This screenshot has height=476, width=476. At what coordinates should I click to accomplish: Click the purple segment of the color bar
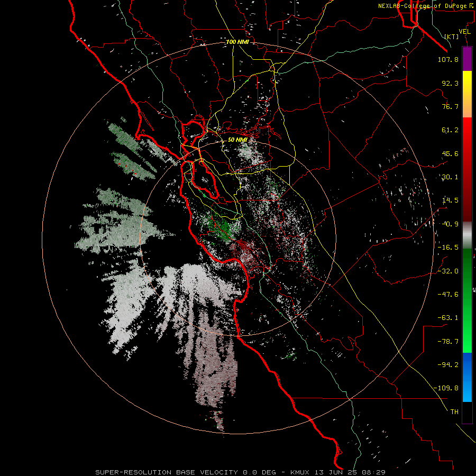[467, 59]
